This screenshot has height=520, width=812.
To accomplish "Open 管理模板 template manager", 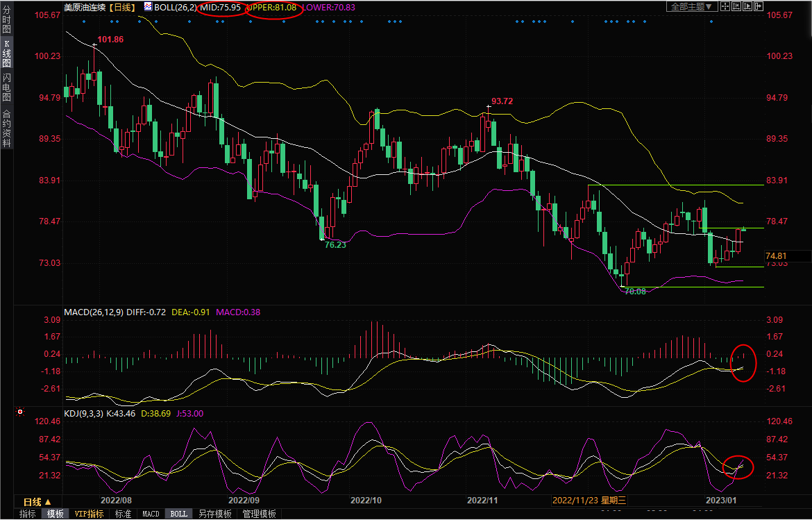I will click(x=259, y=514).
